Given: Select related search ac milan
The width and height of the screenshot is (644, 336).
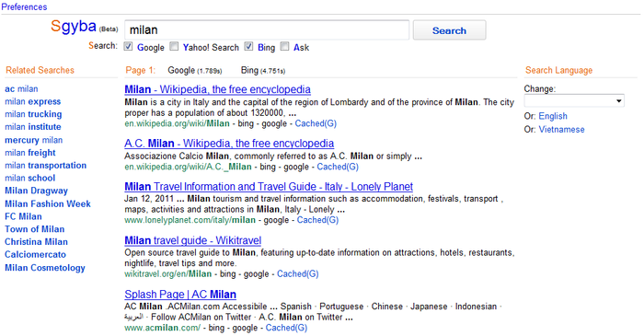Looking at the screenshot, I should point(21,88).
